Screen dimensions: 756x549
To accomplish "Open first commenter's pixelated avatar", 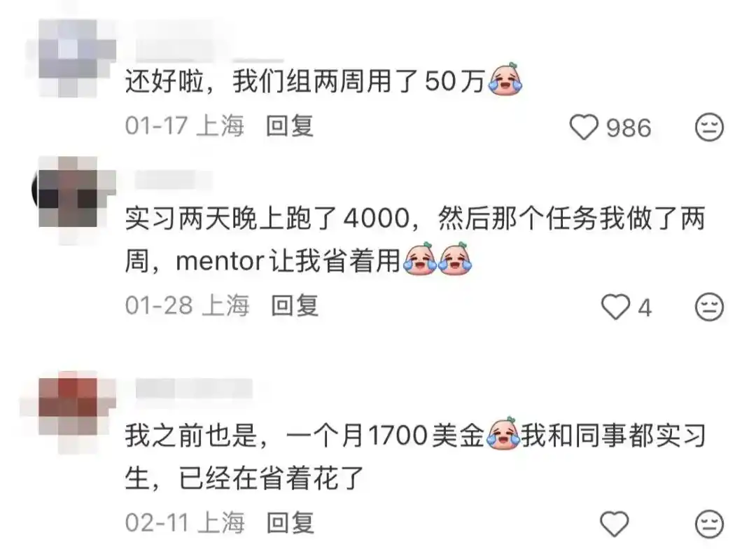I will point(72,58).
